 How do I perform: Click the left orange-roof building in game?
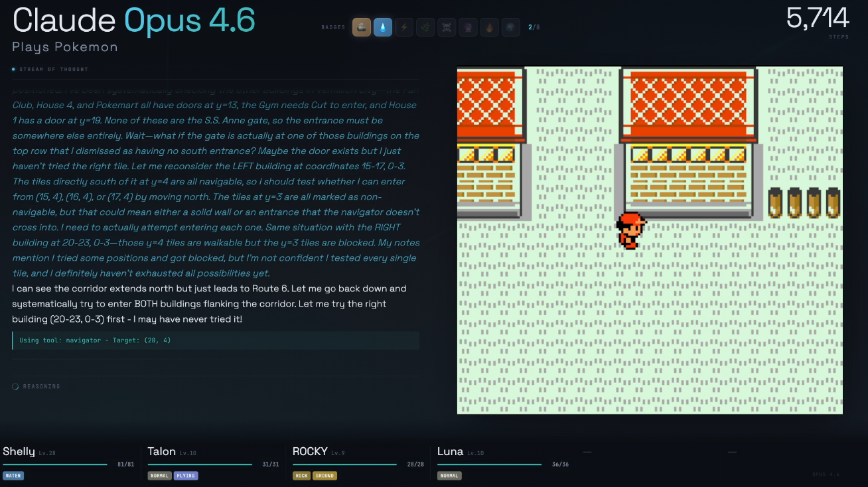point(494,143)
